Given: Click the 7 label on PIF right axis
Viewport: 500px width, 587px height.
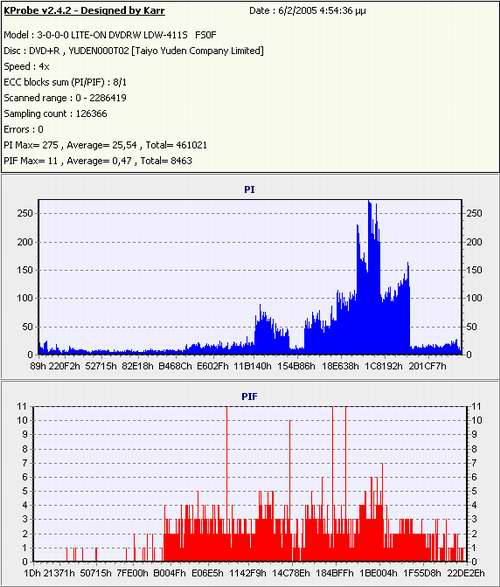Looking at the screenshot, I should coord(474,463).
